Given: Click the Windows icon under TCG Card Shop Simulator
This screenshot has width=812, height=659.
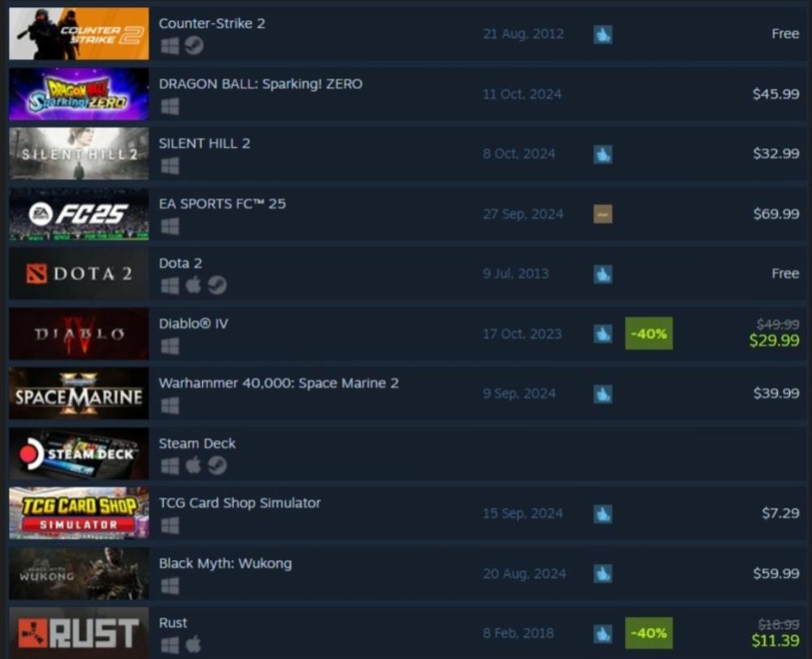Looking at the screenshot, I should (170, 525).
